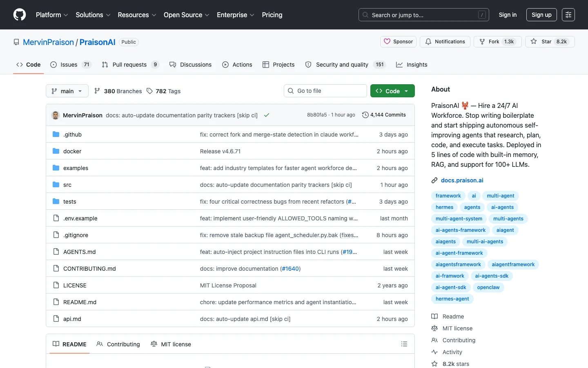588x368 pixels.
Task: Click the link icon beside docs.praison.ai
Action: pos(434,180)
